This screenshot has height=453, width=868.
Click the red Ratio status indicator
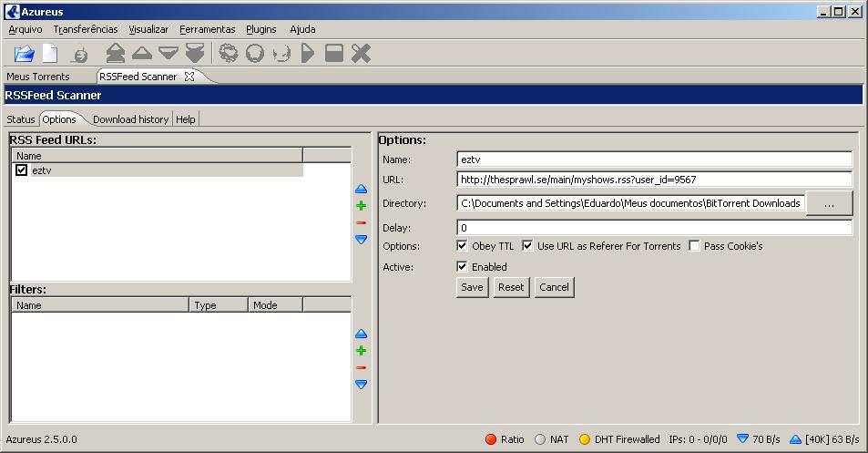click(x=490, y=439)
